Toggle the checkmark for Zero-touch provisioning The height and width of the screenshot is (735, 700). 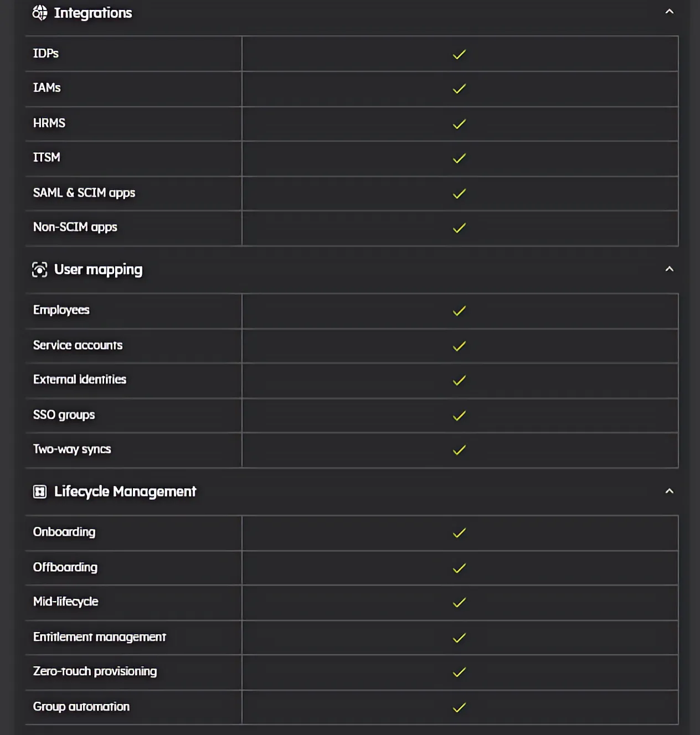coord(459,672)
